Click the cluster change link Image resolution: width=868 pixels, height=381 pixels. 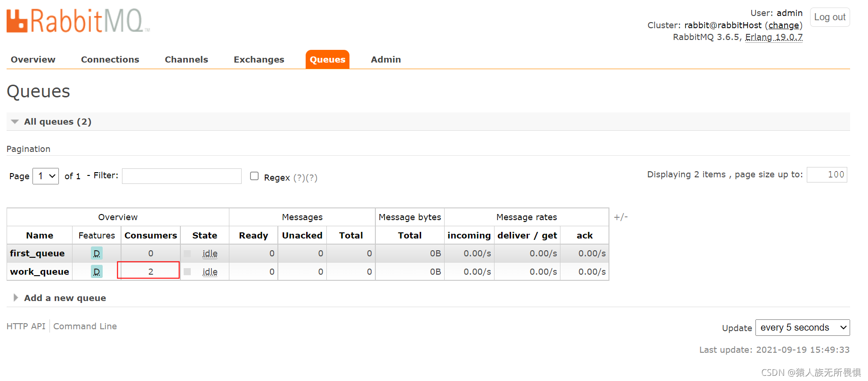784,25
